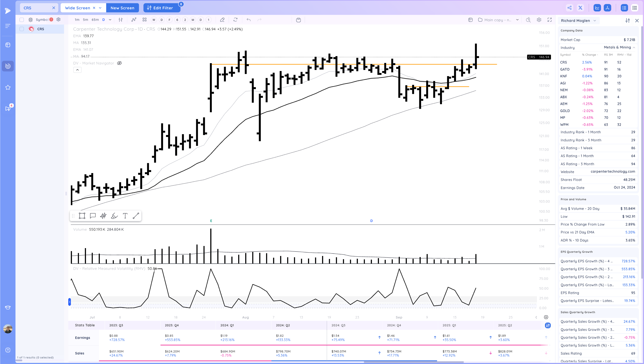The image size is (644, 364).
Task: Click the refresh chart icon
Action: tap(235, 20)
